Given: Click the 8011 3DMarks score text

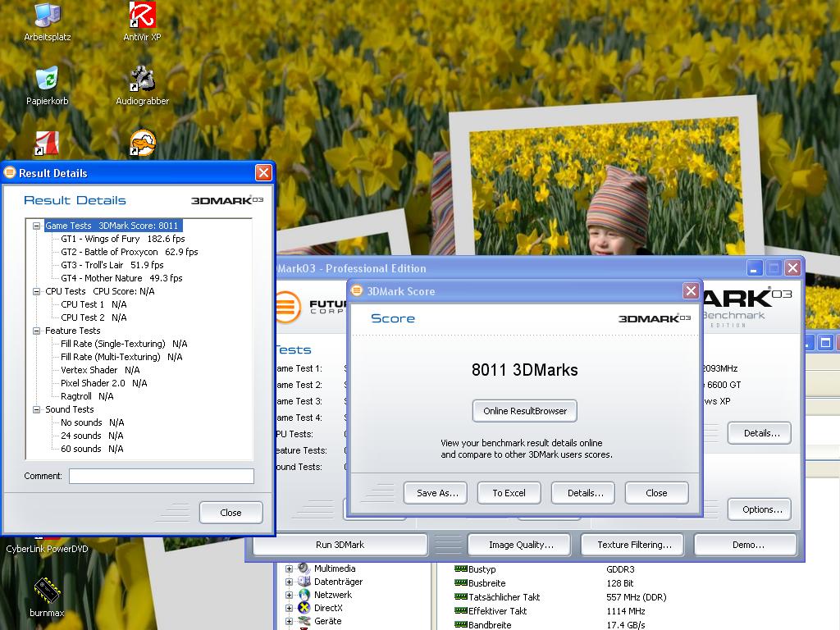Looking at the screenshot, I should pyautogui.click(x=525, y=370).
